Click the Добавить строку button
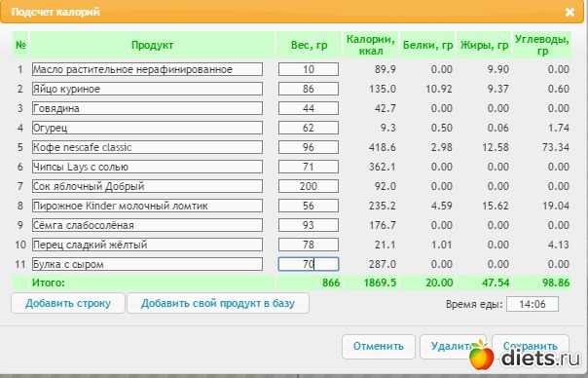The width and height of the screenshot is (588, 378). click(x=68, y=303)
